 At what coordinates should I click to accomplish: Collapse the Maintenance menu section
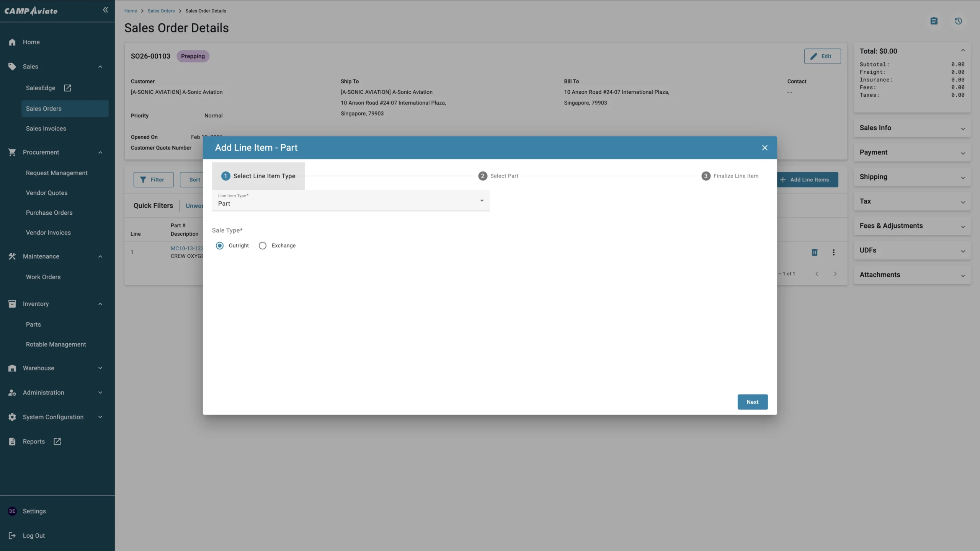[x=100, y=256]
